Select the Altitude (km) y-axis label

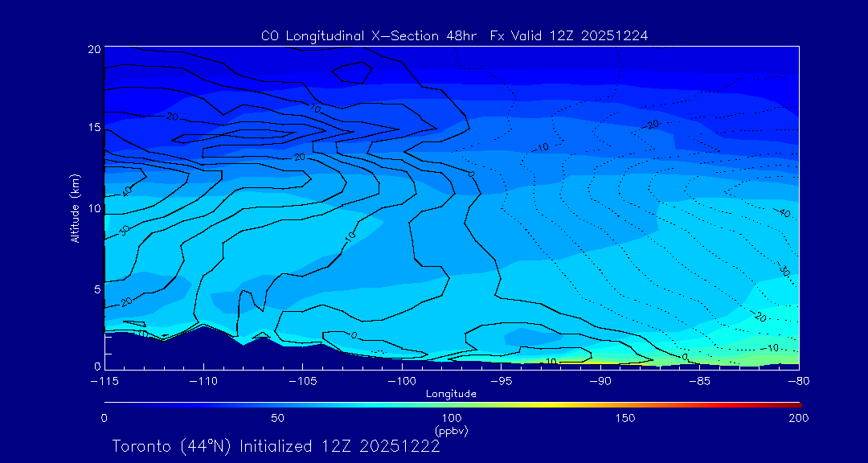[x=75, y=207]
